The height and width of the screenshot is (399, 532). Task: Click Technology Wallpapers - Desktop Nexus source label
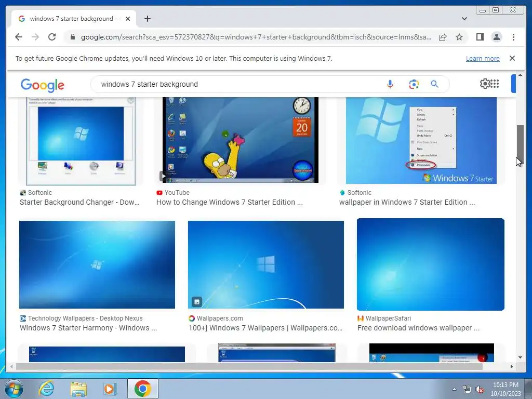pyautogui.click(x=85, y=318)
